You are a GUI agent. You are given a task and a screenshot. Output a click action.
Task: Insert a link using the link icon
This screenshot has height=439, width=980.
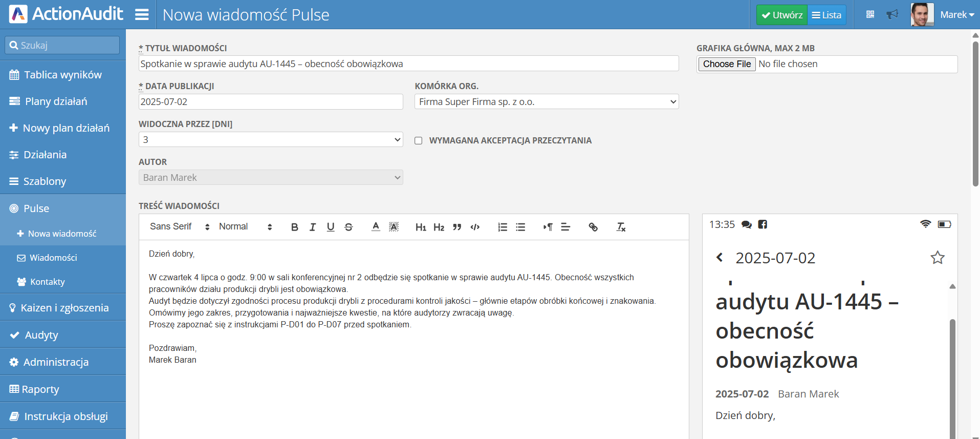(x=593, y=227)
